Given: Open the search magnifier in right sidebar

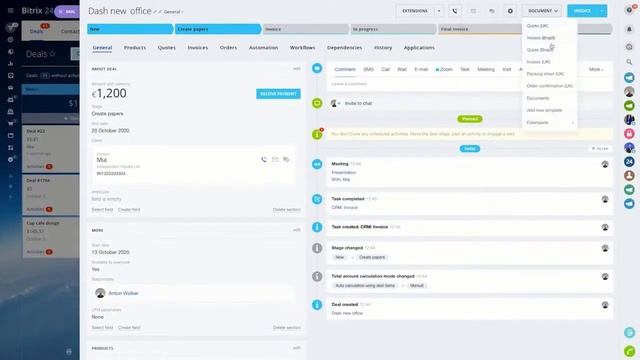Looking at the screenshot, I should coord(629,62).
